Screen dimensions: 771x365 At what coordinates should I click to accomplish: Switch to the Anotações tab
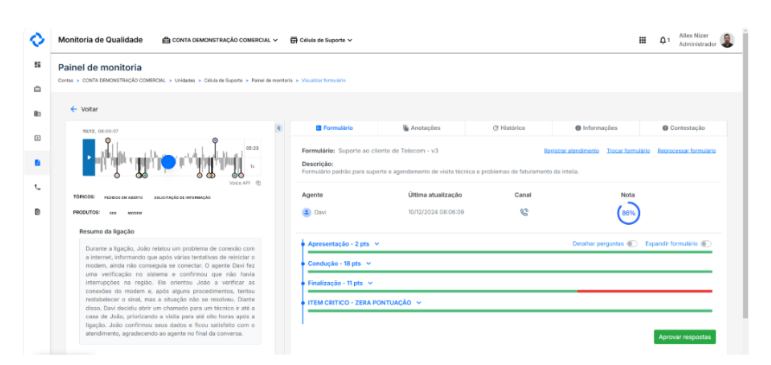421,128
